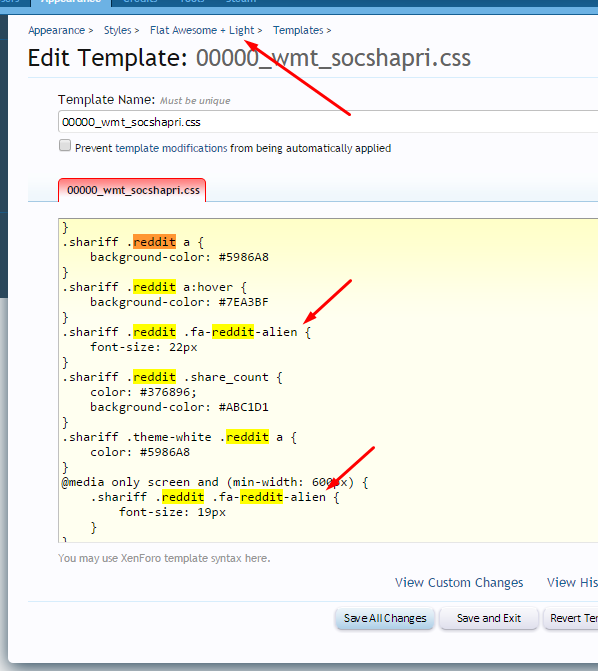The width and height of the screenshot is (598, 671).
Task: Switch to the Appearance top navigation tab
Action: click(x=71, y=2)
